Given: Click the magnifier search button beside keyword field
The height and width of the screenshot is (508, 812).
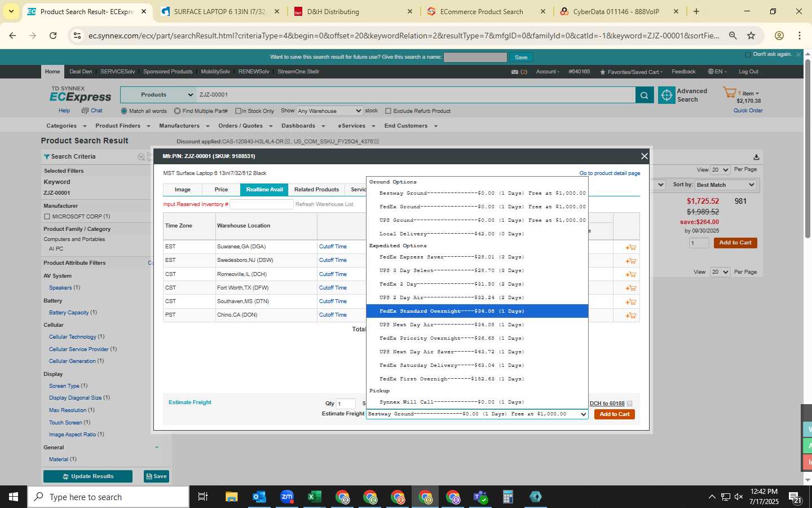Looking at the screenshot, I should tap(644, 95).
